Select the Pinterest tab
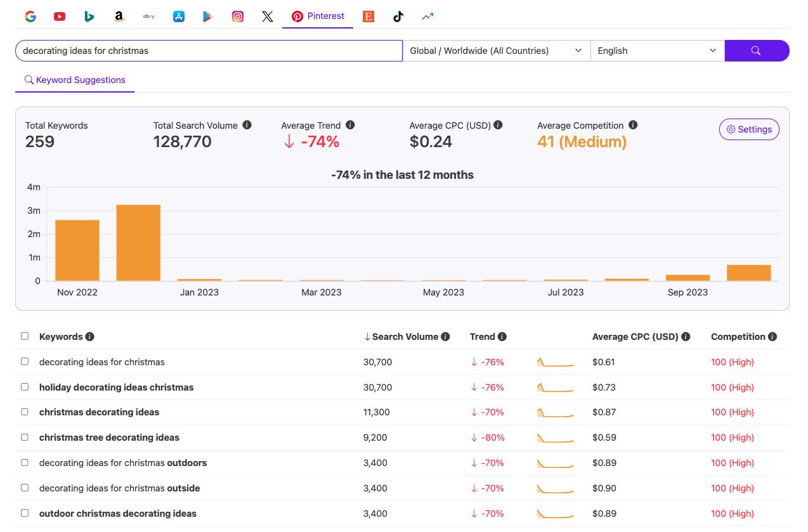The width and height of the screenshot is (808, 532). [318, 16]
